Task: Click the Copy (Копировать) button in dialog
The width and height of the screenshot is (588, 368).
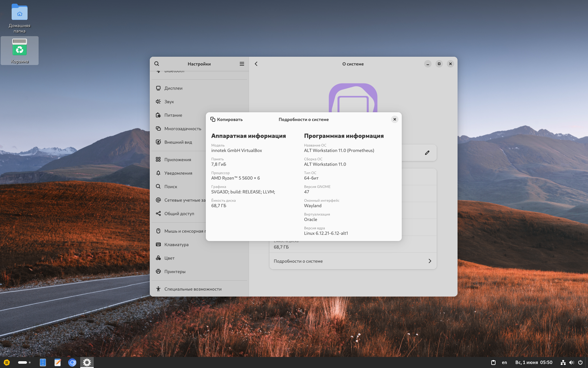Action: click(227, 120)
